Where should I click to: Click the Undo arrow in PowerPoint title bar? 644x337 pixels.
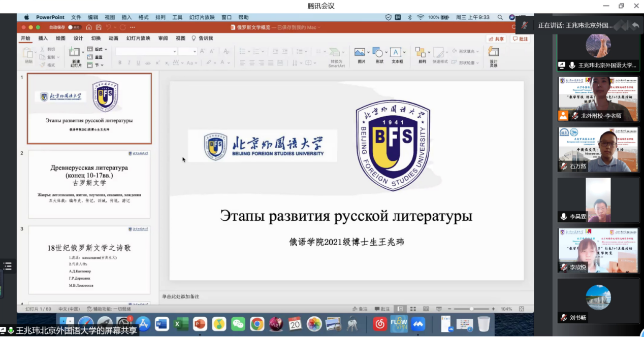[x=108, y=27]
